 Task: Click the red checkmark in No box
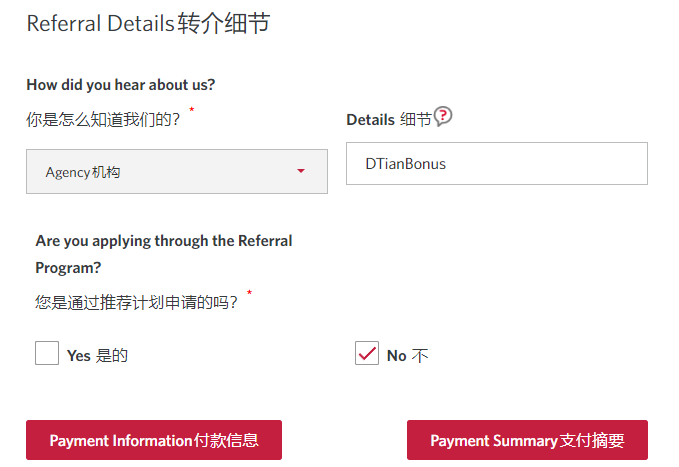tap(367, 353)
